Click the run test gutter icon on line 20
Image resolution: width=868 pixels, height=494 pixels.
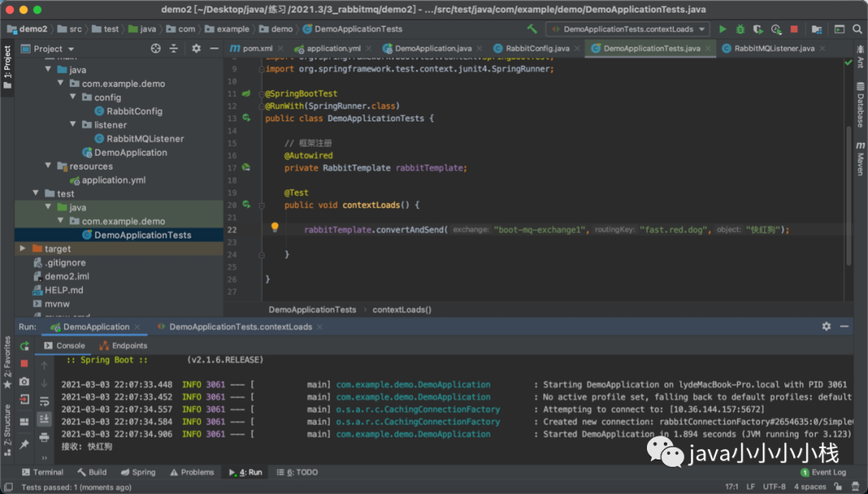(247, 205)
